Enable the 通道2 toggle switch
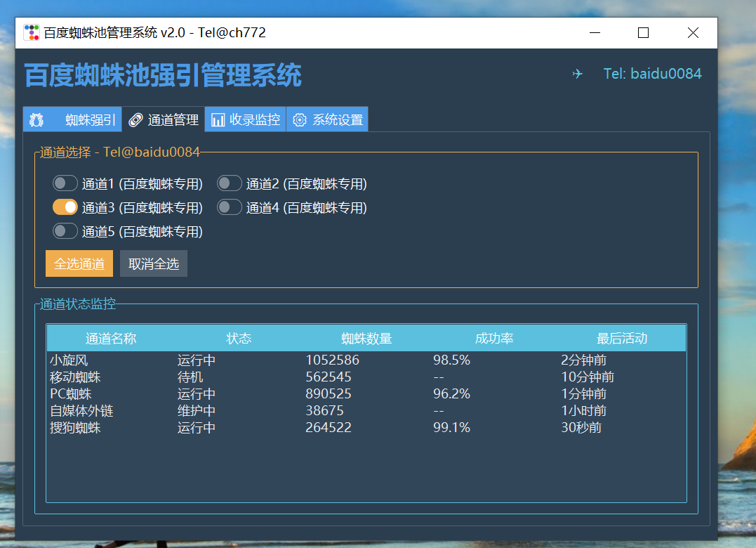Screen dimensions: 756x548 229,183
